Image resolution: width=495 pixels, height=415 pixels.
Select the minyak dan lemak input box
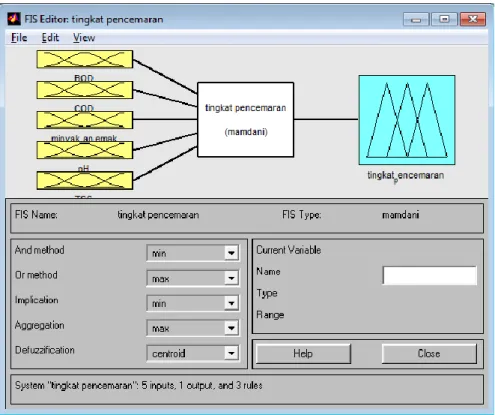click(85, 120)
